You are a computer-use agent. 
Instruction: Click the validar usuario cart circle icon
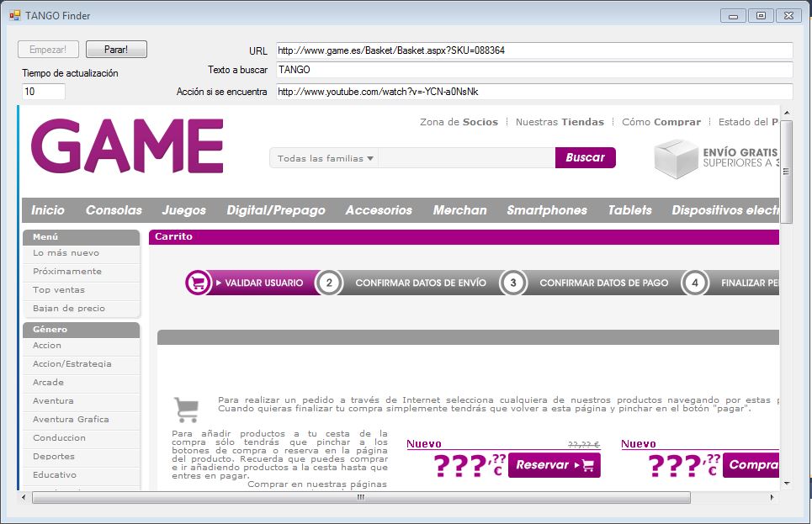tap(199, 283)
